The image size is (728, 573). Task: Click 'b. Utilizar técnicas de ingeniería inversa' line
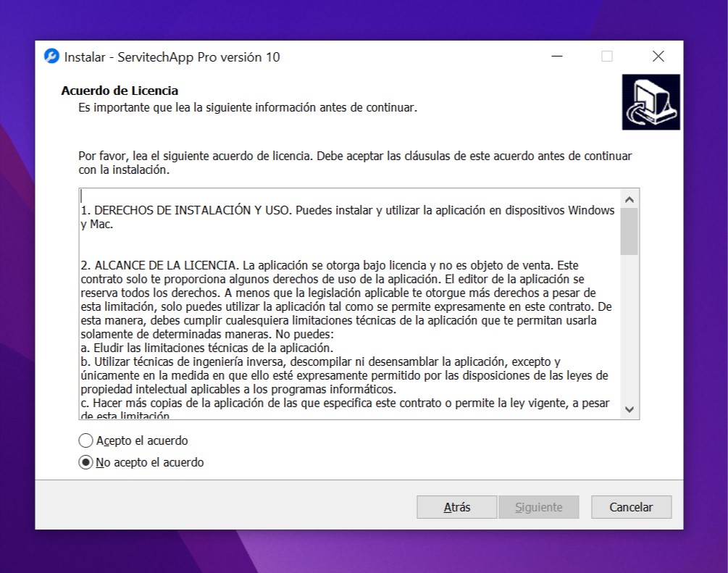(344, 375)
